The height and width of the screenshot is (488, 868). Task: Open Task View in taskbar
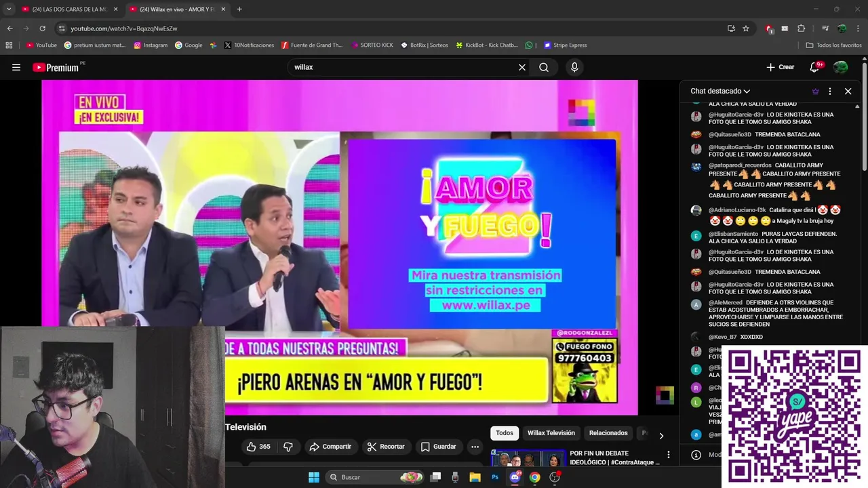click(x=436, y=477)
